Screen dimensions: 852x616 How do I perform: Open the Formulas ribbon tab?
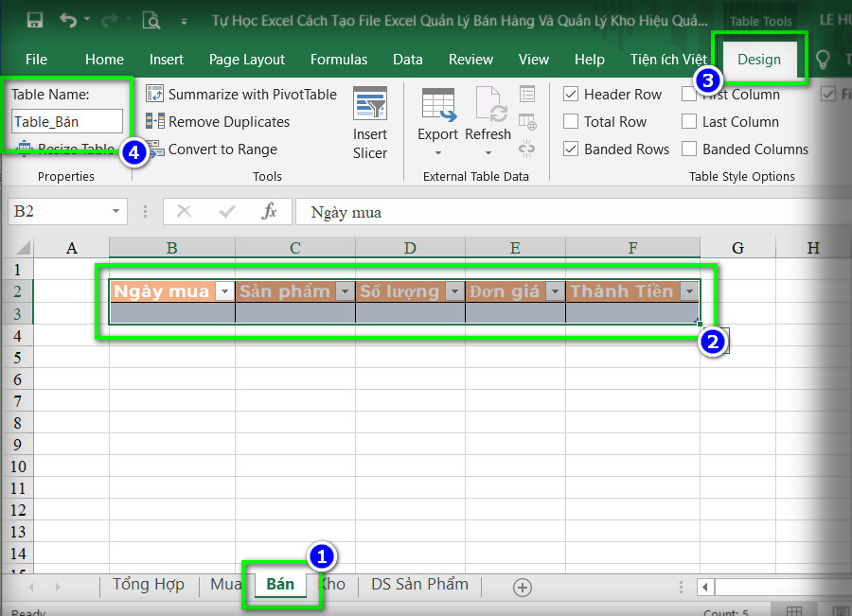(339, 60)
